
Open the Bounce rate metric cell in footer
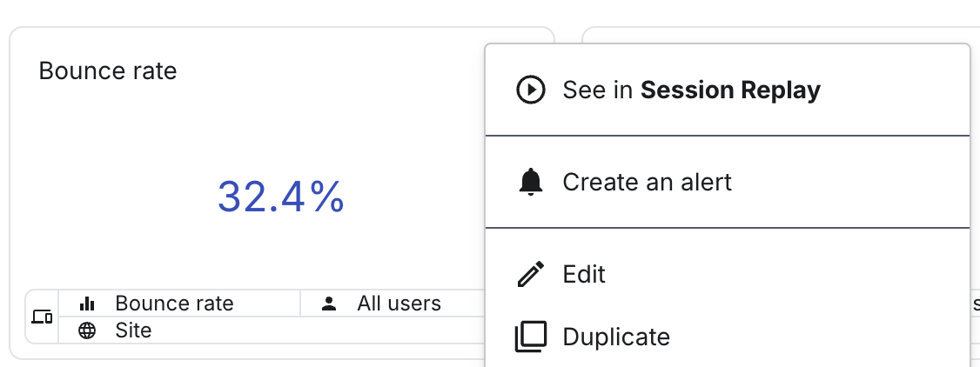click(179, 304)
